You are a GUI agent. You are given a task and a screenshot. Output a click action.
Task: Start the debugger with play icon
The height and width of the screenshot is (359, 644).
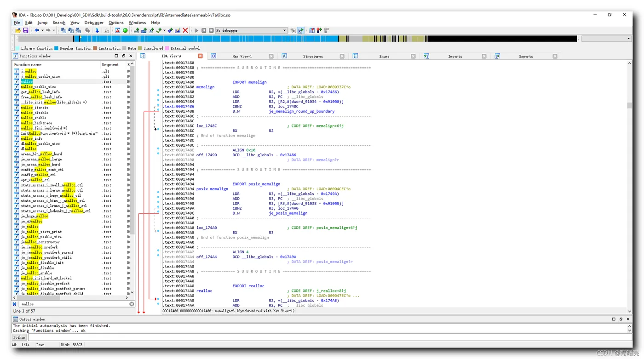[x=196, y=30]
